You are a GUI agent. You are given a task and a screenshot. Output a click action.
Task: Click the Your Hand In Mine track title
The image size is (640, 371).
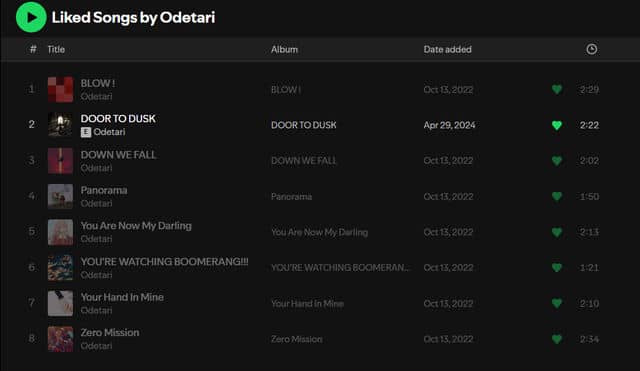tap(122, 297)
